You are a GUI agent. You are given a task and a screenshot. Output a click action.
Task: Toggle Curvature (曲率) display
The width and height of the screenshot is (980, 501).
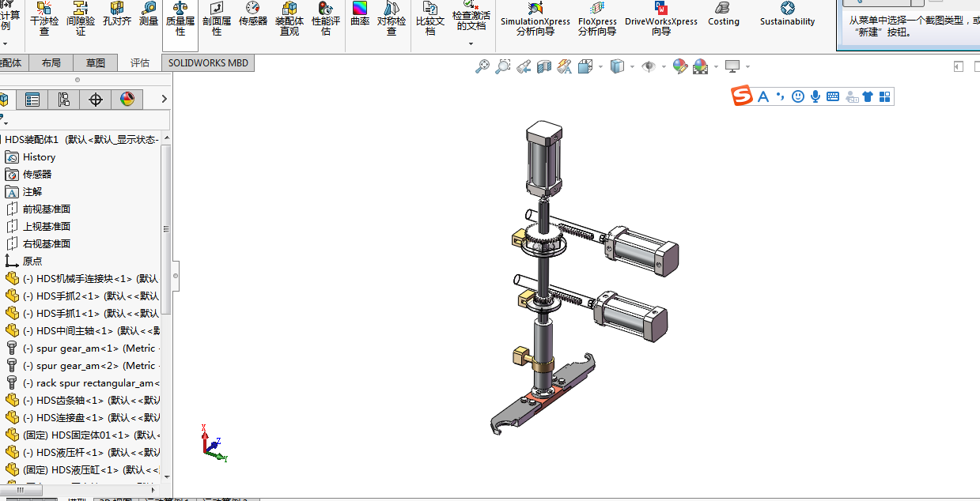coord(360,14)
